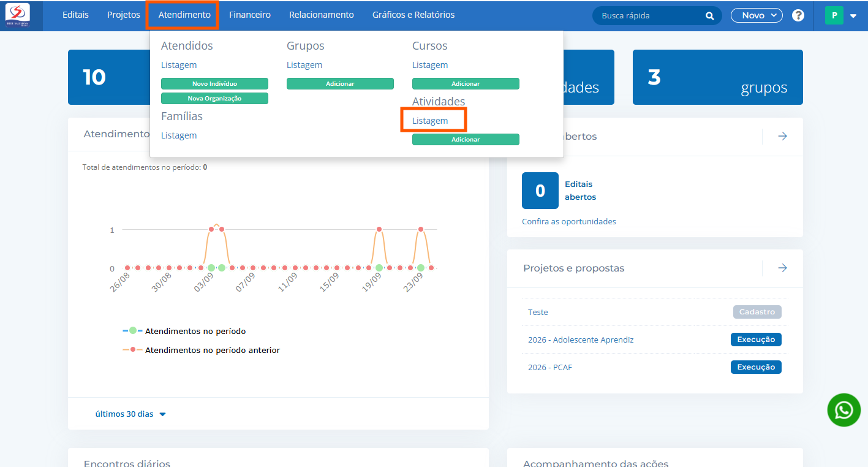
Task: Click the 3 grupos summary card
Action: (x=717, y=77)
